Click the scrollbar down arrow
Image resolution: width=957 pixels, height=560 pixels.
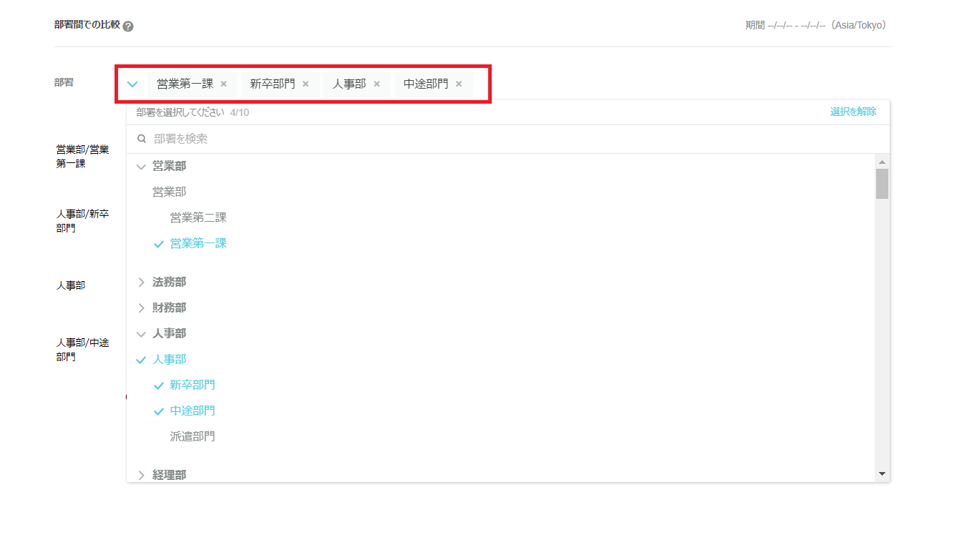click(882, 473)
